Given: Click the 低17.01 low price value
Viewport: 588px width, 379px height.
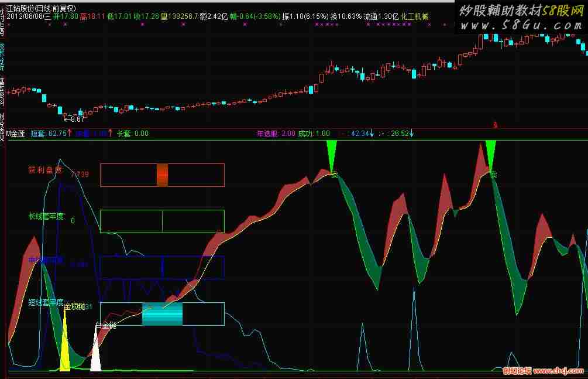Looking at the screenshot, I should [x=119, y=16].
